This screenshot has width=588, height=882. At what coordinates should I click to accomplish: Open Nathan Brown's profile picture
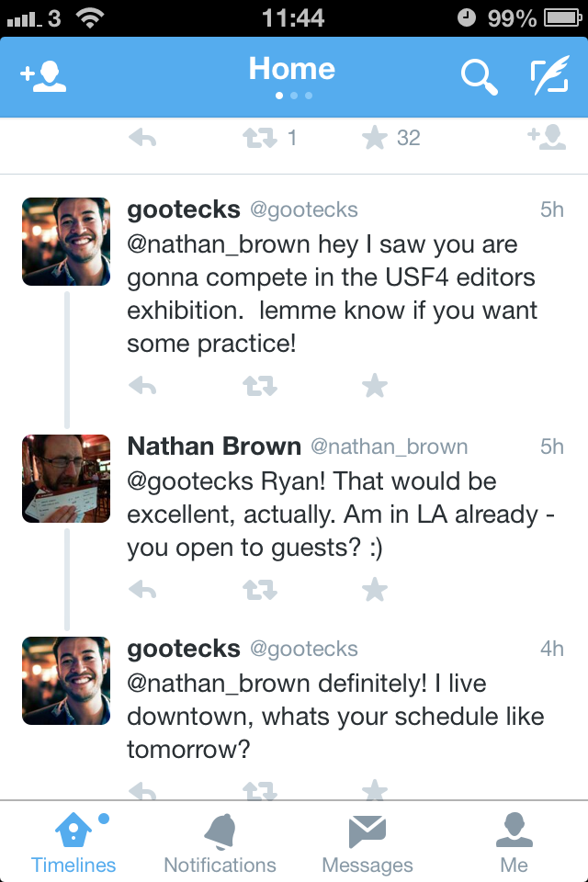(x=66, y=478)
